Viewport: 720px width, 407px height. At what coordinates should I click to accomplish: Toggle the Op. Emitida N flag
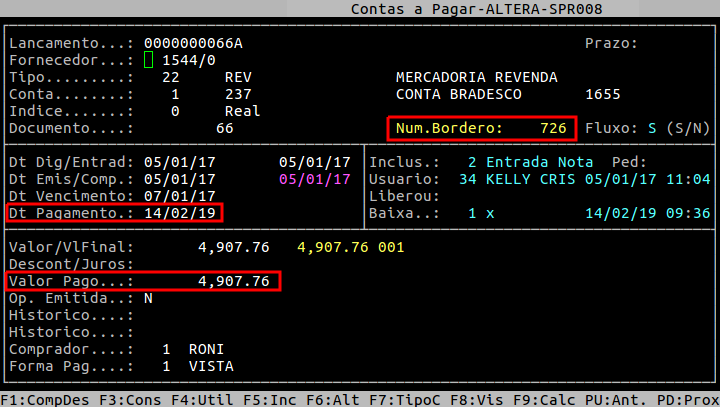(x=148, y=298)
